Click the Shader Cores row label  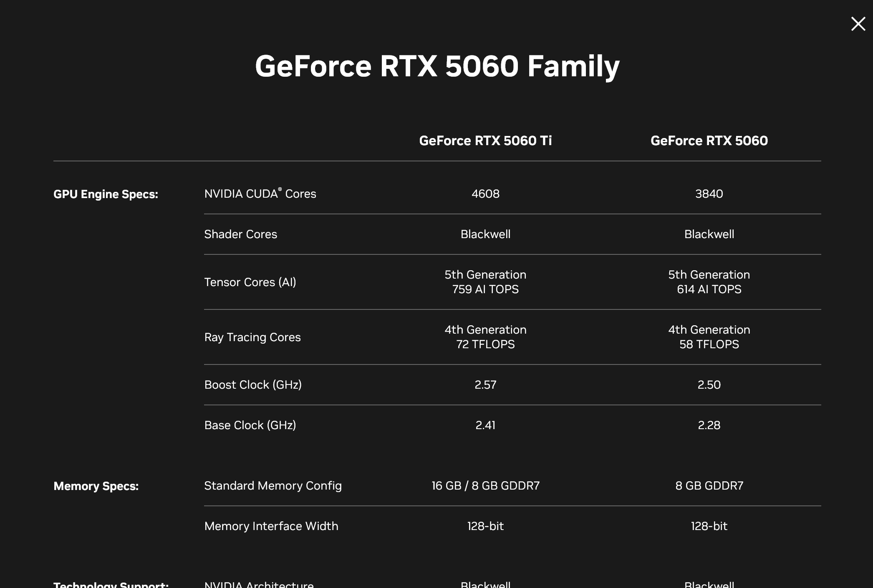(240, 234)
